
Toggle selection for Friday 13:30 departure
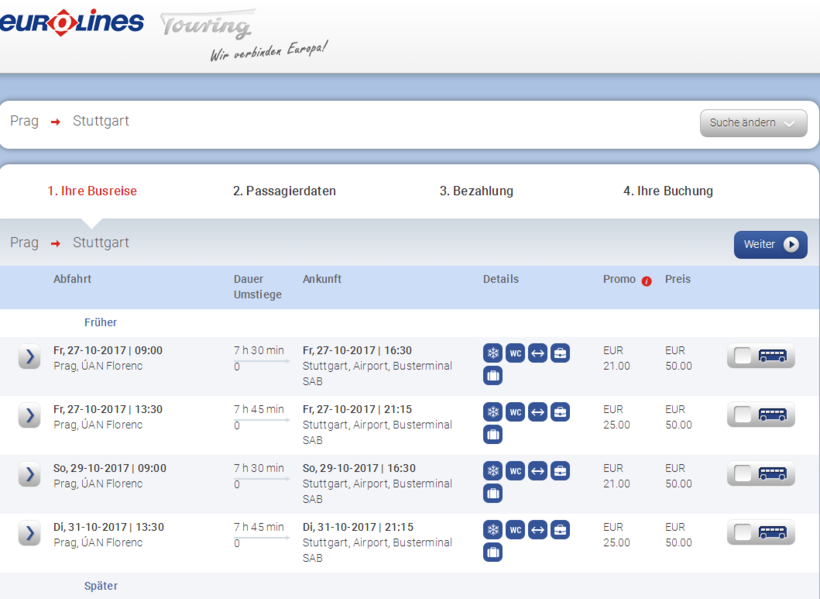(x=760, y=415)
